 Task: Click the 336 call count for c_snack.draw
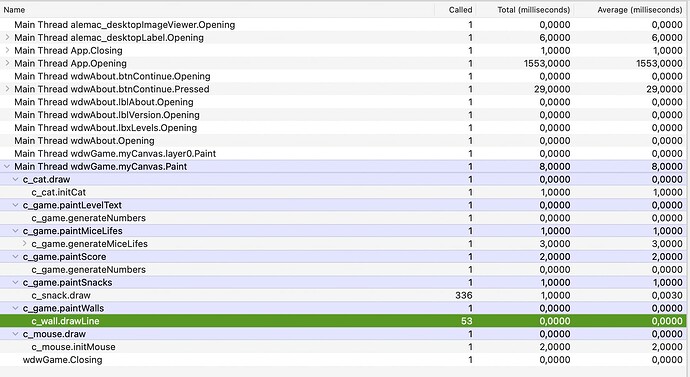click(464, 295)
